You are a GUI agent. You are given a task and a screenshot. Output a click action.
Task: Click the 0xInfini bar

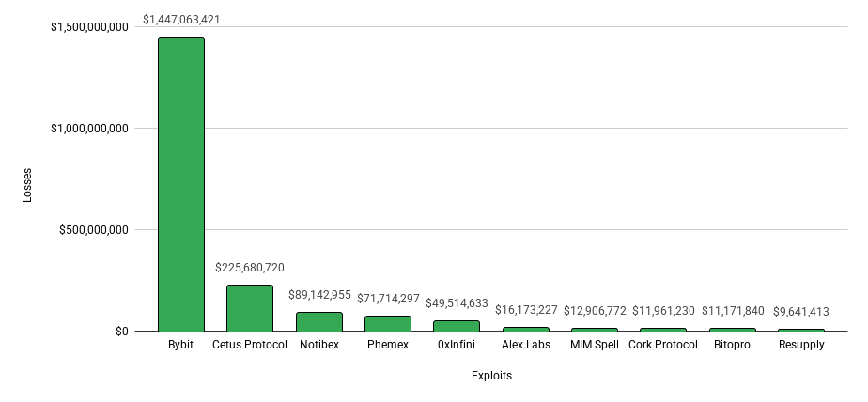457,325
